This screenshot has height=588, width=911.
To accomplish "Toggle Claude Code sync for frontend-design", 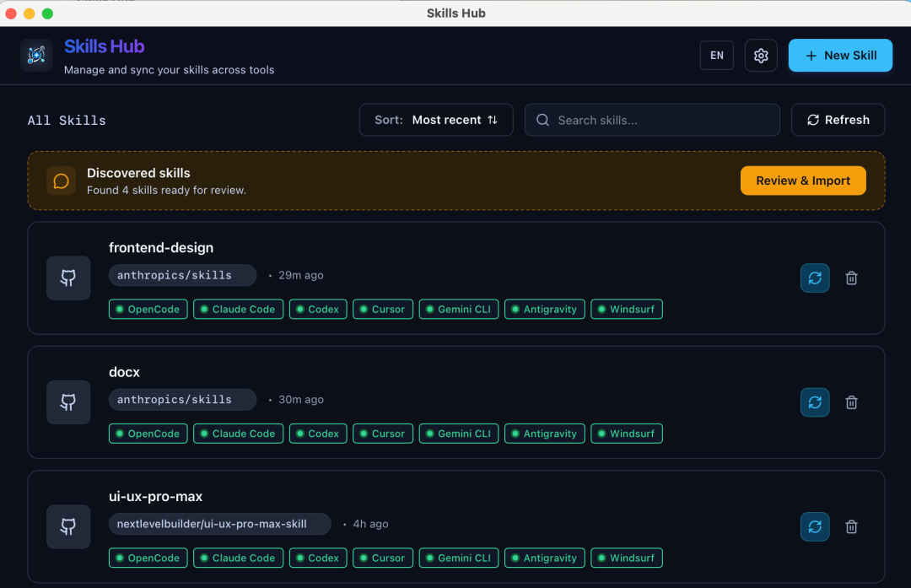I will 238,309.
